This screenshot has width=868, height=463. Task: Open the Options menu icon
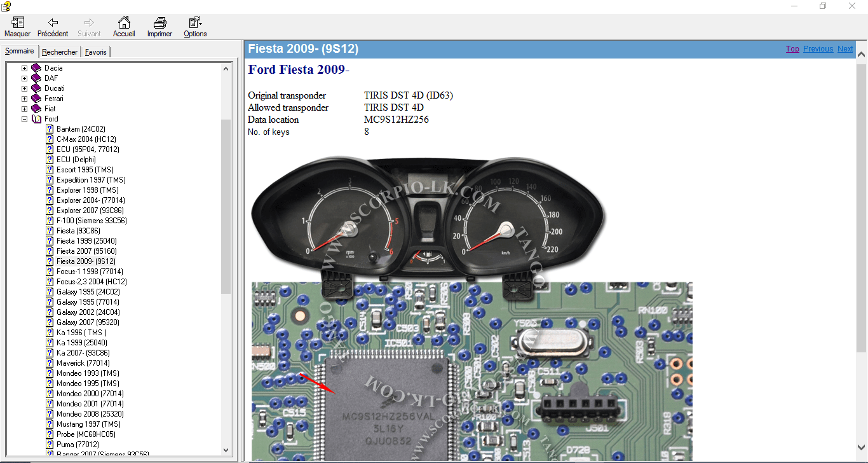pyautogui.click(x=194, y=27)
